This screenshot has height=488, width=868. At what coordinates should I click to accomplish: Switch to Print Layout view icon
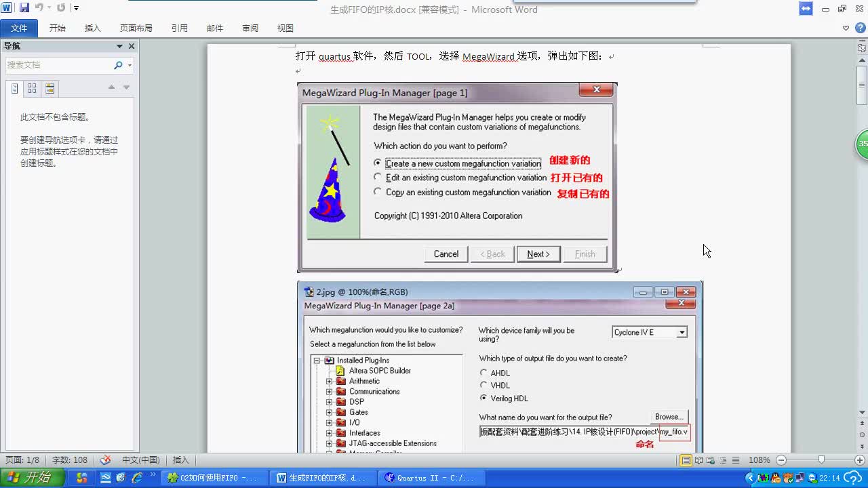(686, 460)
